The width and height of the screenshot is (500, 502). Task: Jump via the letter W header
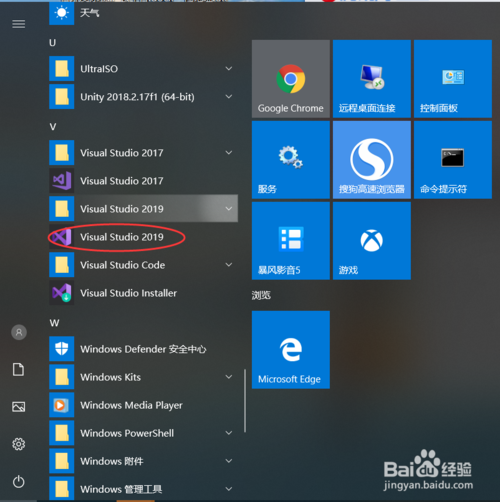click(54, 323)
